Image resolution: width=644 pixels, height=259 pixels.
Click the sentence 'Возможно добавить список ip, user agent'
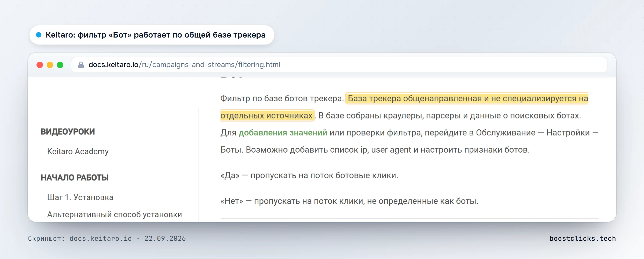328,150
